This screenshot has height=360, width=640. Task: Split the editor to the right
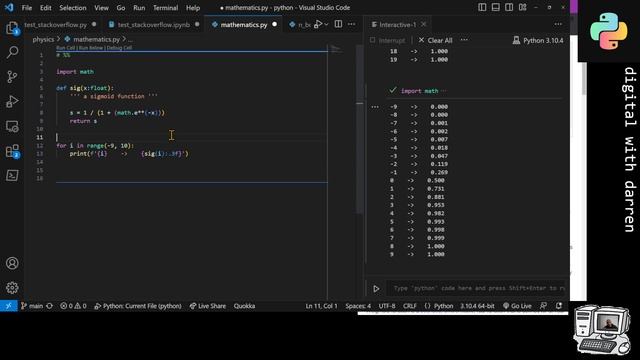338,24
